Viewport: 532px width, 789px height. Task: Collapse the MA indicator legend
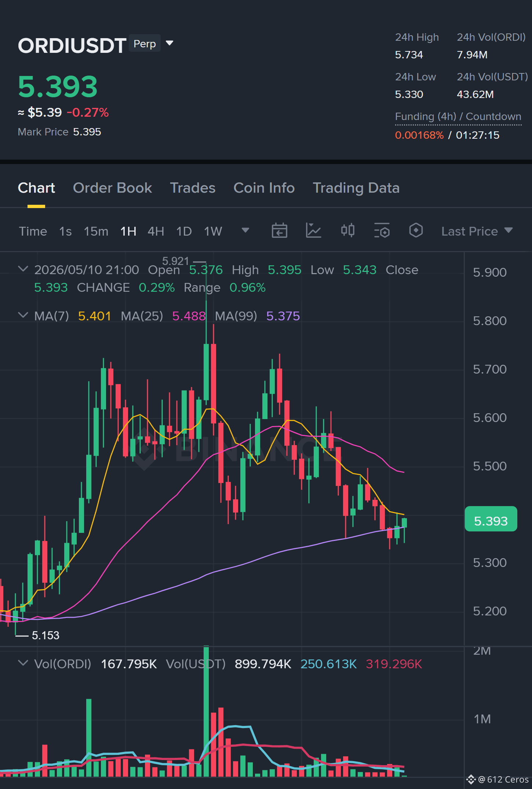pos(23,315)
